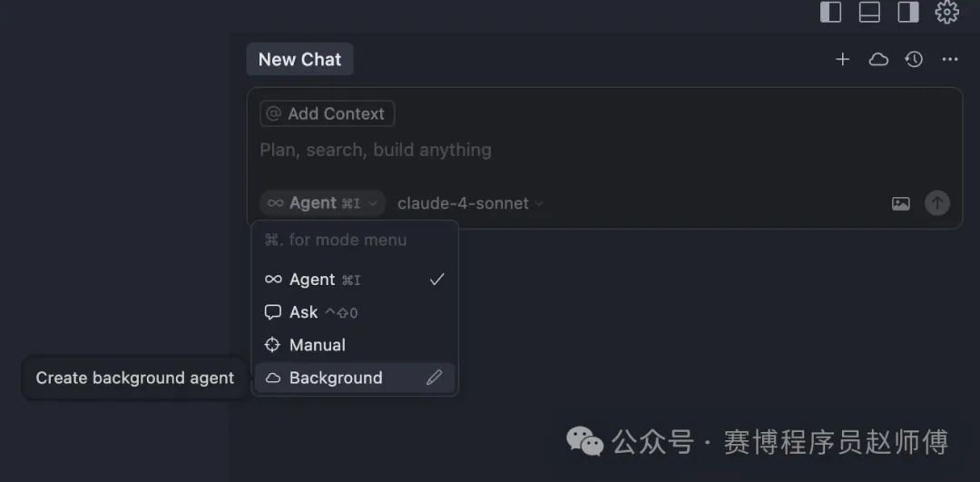Toggle the bottom panel layout icon
This screenshot has width=980, height=482.
[869, 12]
